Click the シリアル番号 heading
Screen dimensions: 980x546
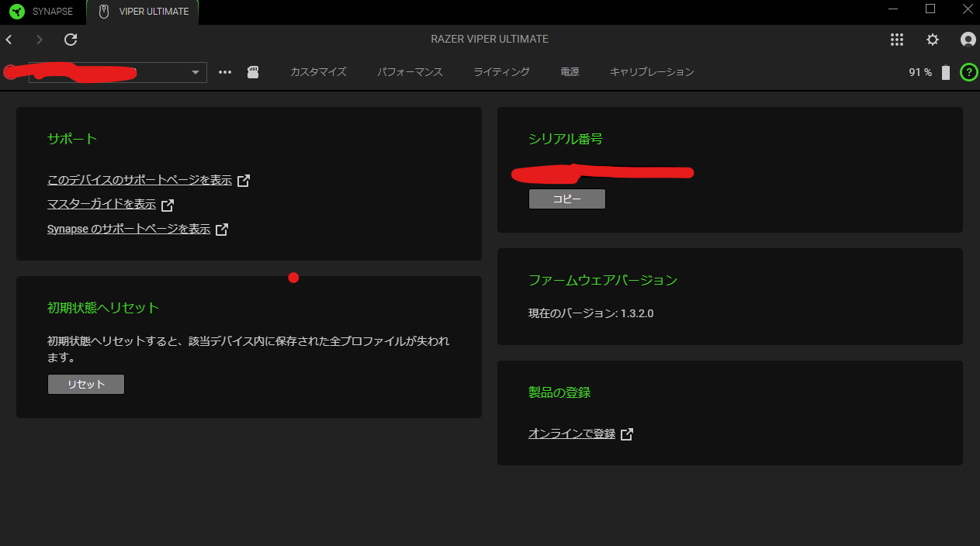click(x=566, y=139)
